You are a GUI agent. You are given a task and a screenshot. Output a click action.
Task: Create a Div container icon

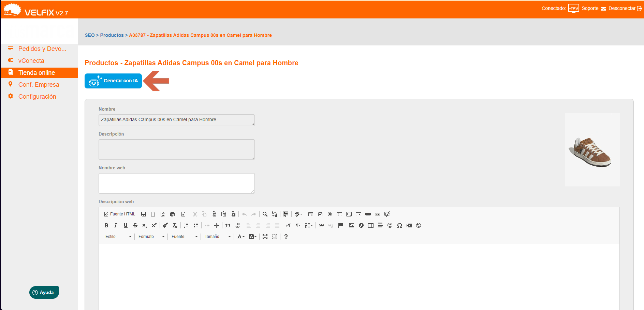[237, 225]
